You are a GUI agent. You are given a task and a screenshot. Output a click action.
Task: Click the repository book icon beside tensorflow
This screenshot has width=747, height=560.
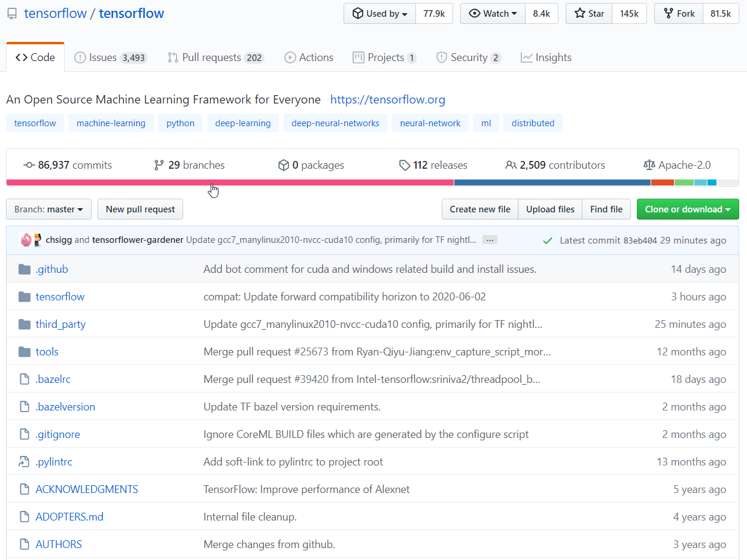click(12, 14)
